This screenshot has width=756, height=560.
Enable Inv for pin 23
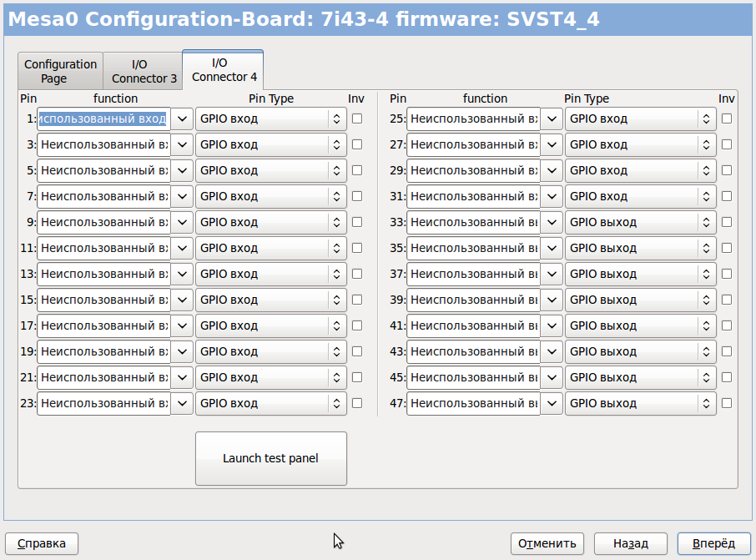coord(357,403)
